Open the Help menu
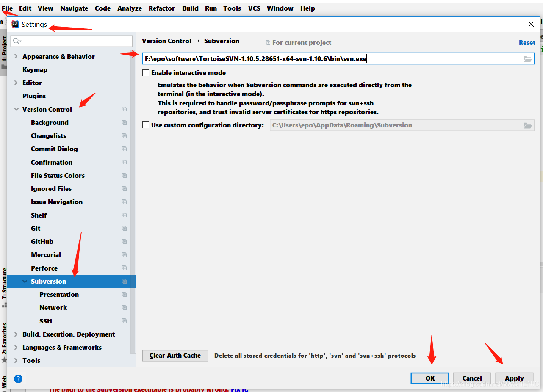The width and height of the screenshot is (543, 392). point(308,8)
